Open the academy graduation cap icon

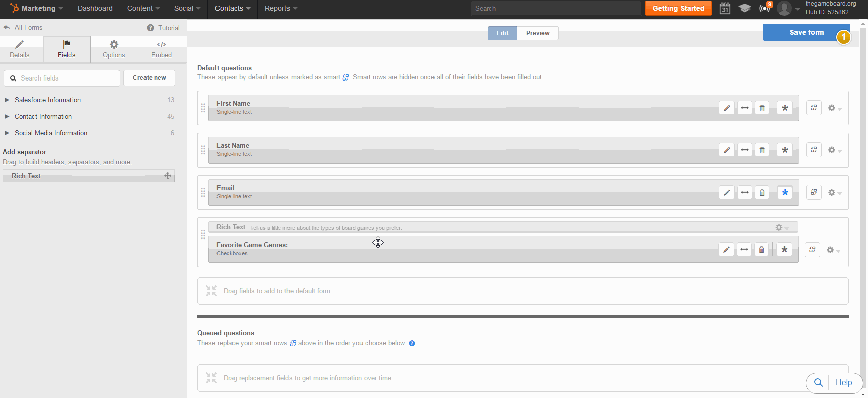click(x=744, y=8)
